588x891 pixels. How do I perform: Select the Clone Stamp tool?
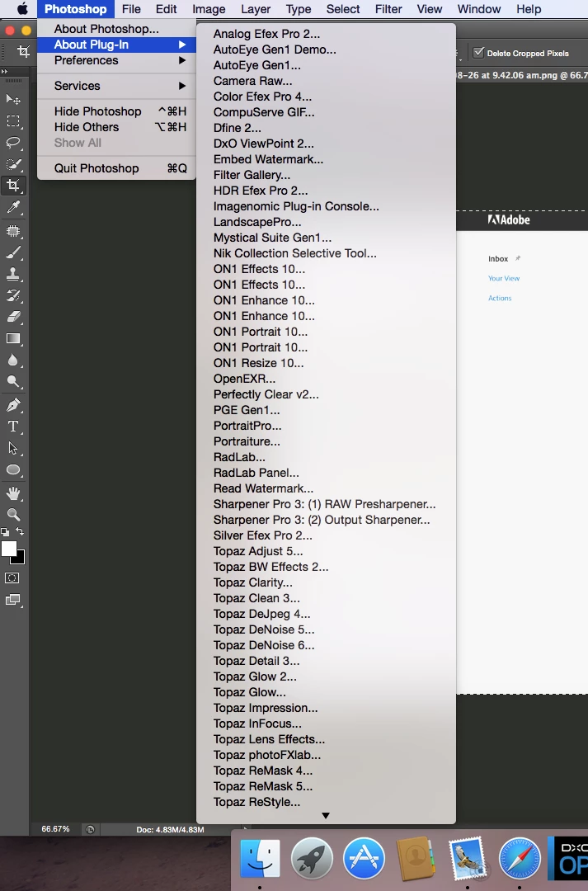pyautogui.click(x=13, y=274)
